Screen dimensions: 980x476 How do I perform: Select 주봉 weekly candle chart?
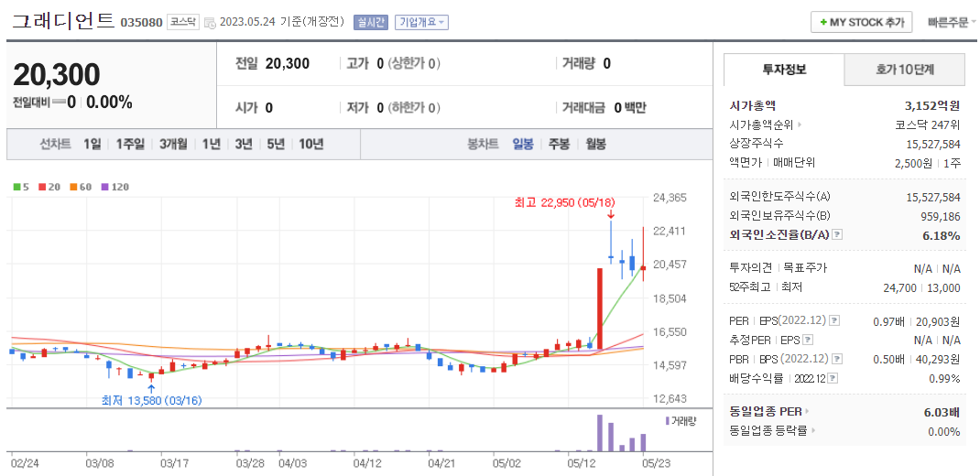coord(559,145)
